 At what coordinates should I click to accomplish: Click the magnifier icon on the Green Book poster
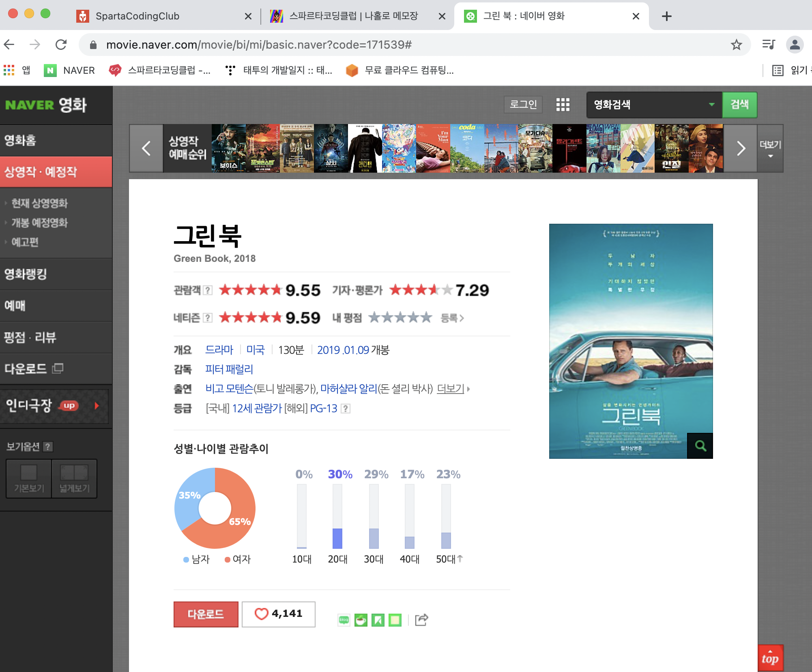click(700, 446)
